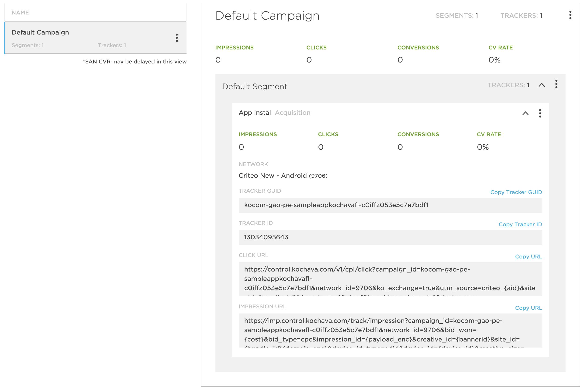Collapse the App install tracker panel
588x390 pixels.
[x=525, y=113]
